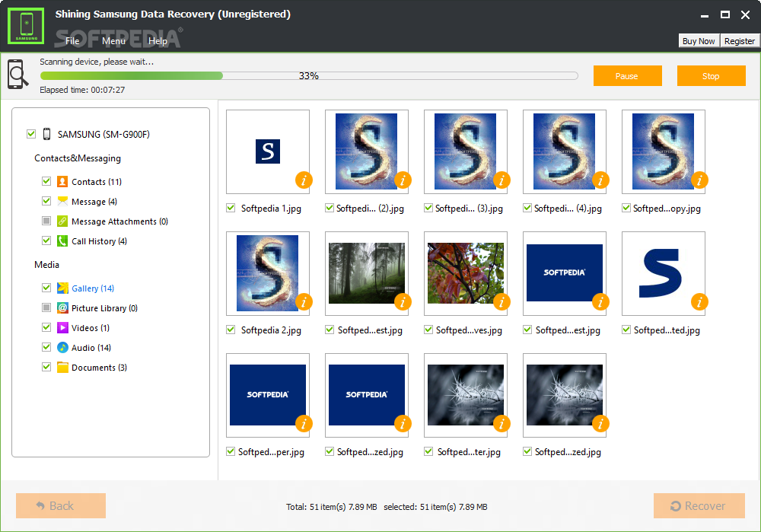Open info badge on Softpedi... (4).jpg thumbnail
This screenshot has height=532, width=761.
click(601, 180)
